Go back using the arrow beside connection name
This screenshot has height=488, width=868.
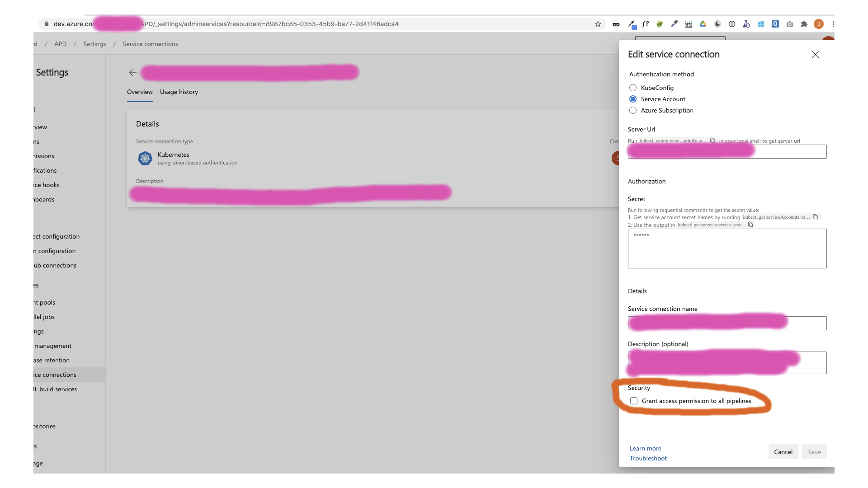pyautogui.click(x=132, y=73)
